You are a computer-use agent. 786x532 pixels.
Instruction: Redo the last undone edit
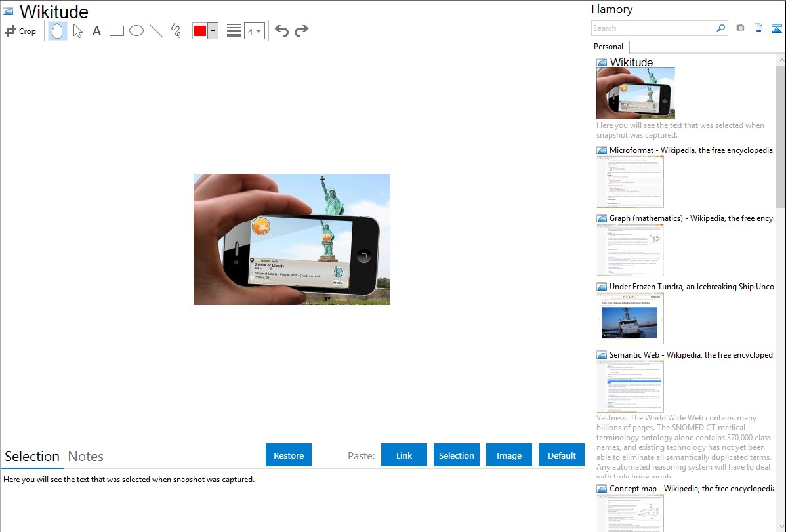[301, 31]
